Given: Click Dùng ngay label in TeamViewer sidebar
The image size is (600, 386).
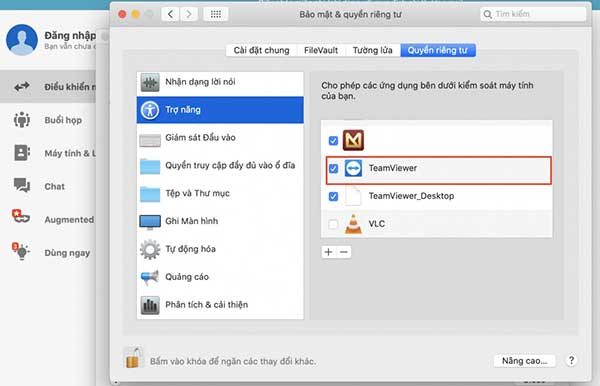Looking at the screenshot, I should [x=67, y=253].
